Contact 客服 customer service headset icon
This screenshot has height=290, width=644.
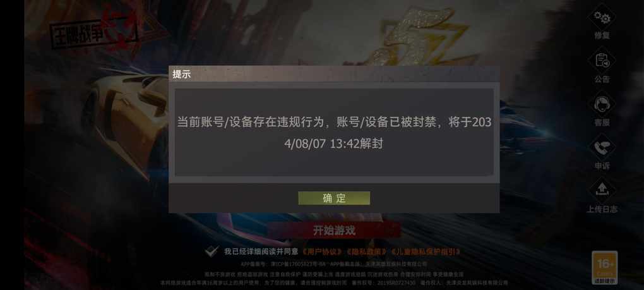point(602,109)
